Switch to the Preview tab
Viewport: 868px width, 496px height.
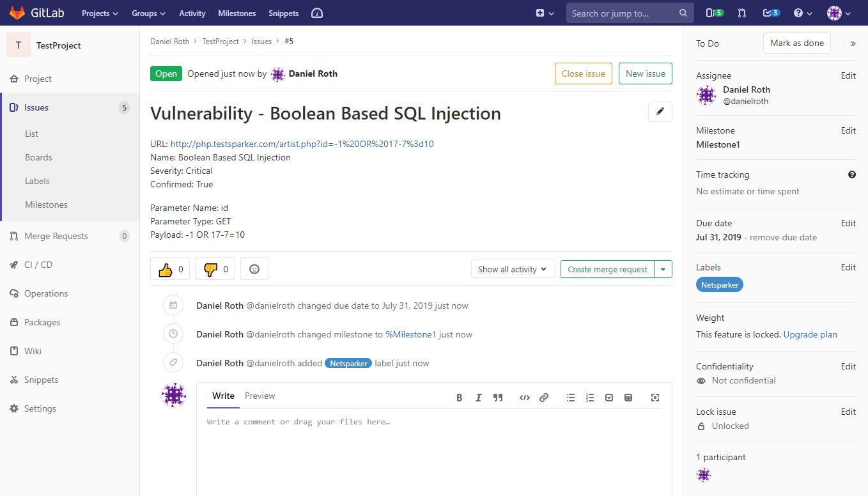point(260,396)
